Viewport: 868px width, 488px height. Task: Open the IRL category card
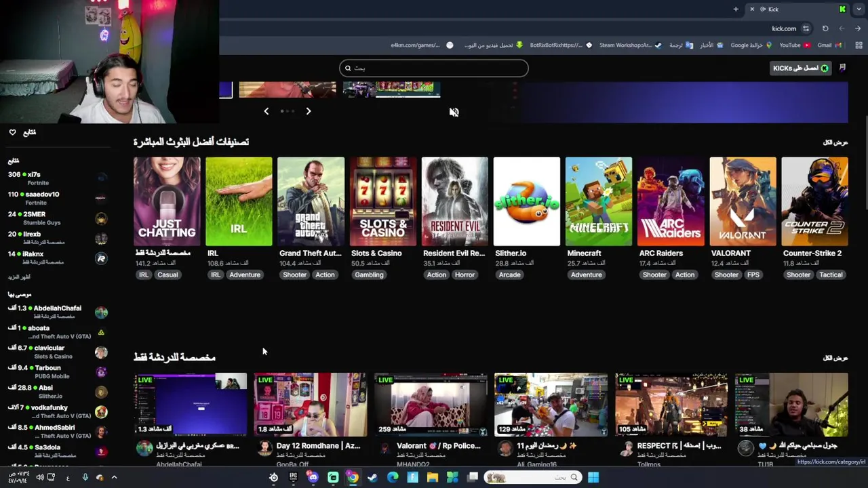point(239,201)
